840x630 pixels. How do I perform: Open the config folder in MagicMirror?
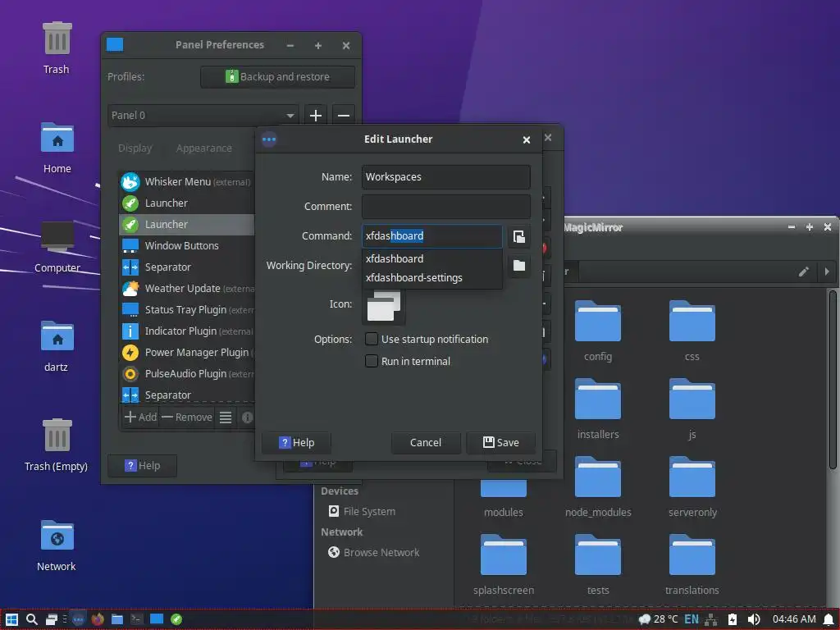pyautogui.click(x=598, y=331)
